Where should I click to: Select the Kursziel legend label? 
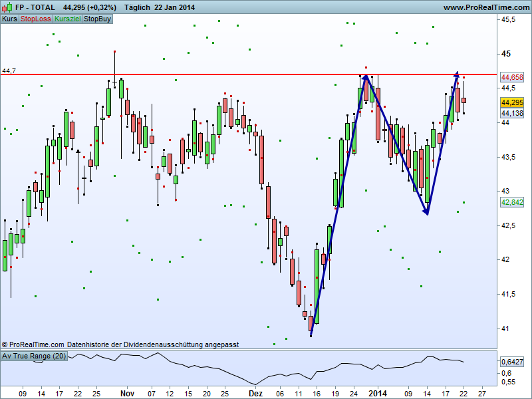tap(68, 19)
